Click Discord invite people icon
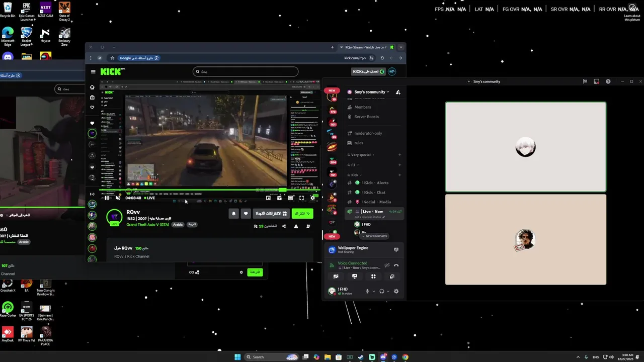The image size is (644, 362). point(398,92)
